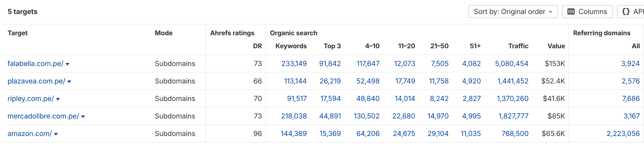Click plazavea keywords value 113,144
644x147 pixels.
[295, 81]
